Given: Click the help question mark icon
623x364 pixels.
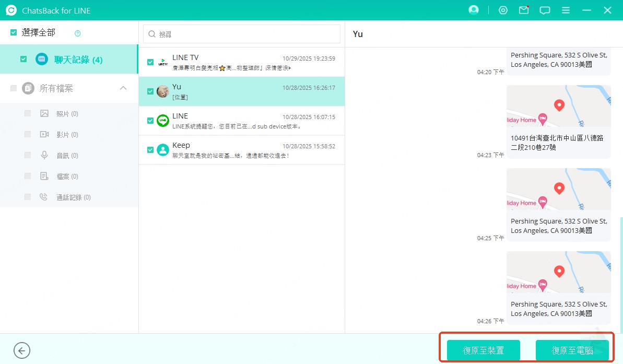Looking at the screenshot, I should 77,33.
